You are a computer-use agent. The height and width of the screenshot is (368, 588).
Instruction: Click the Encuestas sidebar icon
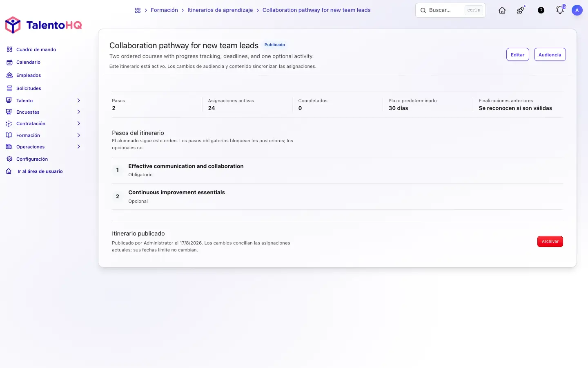click(x=9, y=112)
